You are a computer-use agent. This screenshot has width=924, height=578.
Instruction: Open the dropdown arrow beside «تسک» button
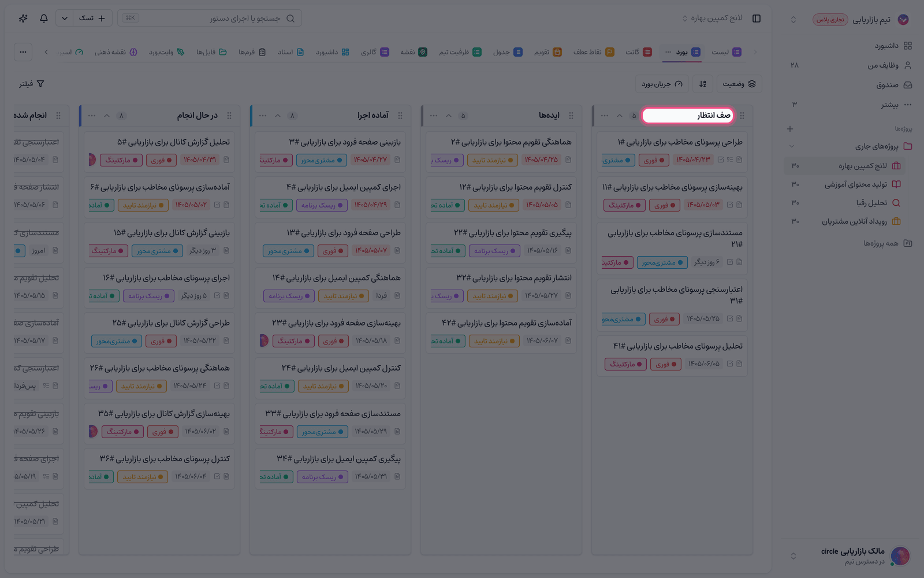pos(65,18)
